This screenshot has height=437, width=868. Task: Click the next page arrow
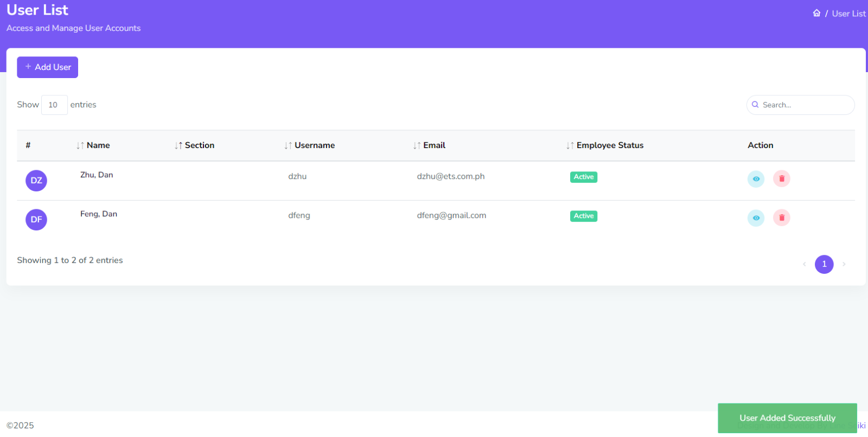pos(844,264)
